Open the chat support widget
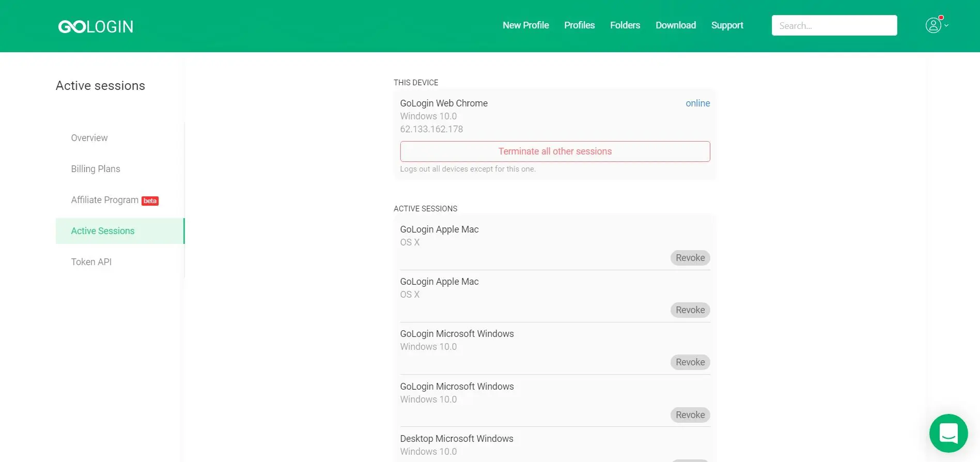Screen dimensions: 980x462 [948, 433]
